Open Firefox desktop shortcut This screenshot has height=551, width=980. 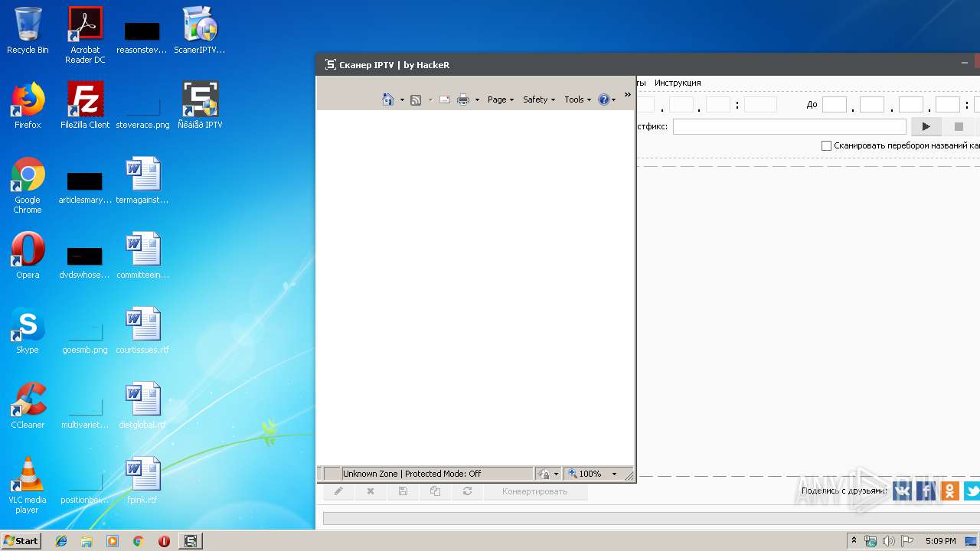click(28, 106)
